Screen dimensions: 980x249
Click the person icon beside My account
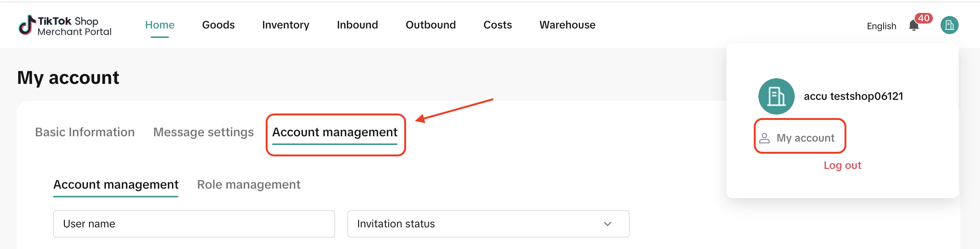pos(764,138)
